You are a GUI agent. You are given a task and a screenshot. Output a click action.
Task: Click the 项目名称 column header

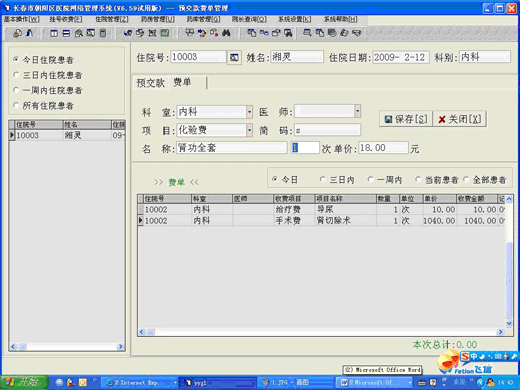(x=345, y=199)
